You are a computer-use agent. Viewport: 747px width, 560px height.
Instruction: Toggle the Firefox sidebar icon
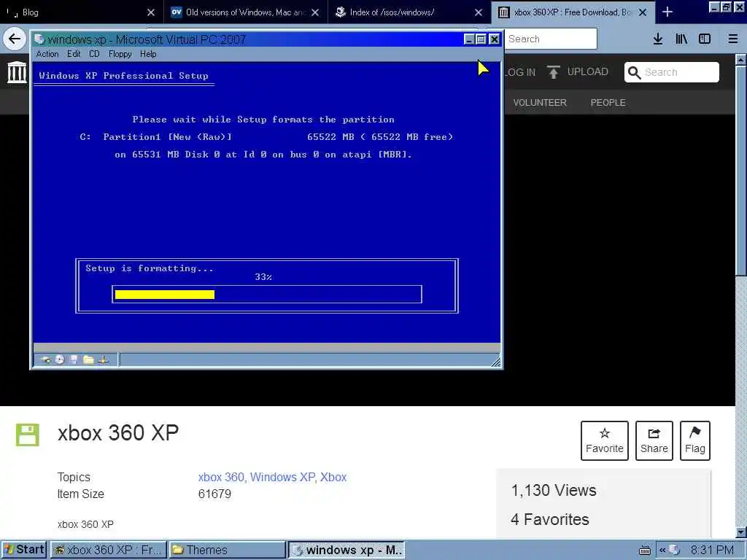705,39
